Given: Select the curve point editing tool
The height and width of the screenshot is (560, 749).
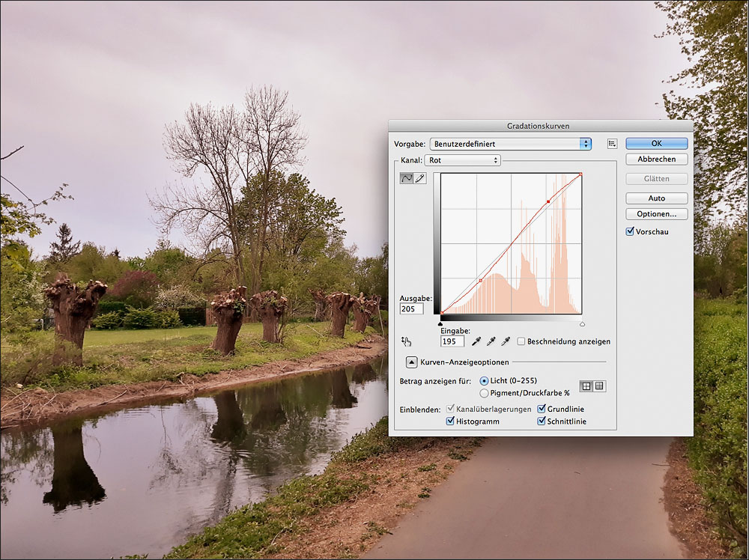Looking at the screenshot, I should (406, 178).
